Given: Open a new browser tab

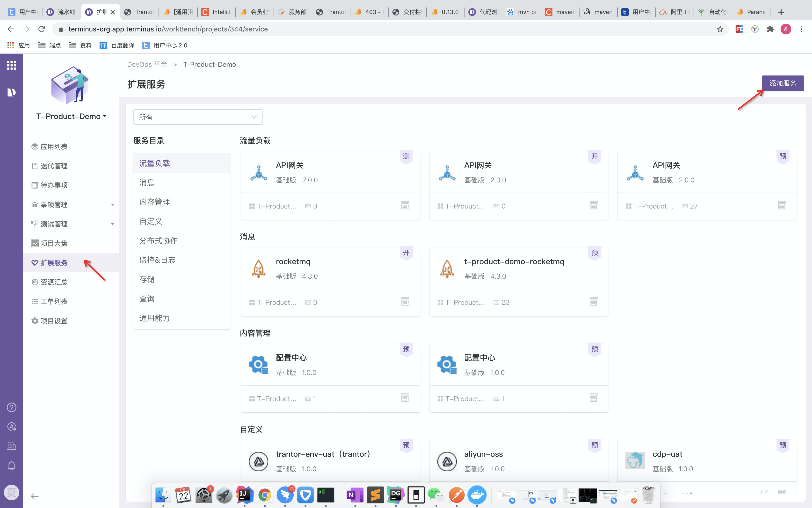Looking at the screenshot, I should (x=781, y=12).
